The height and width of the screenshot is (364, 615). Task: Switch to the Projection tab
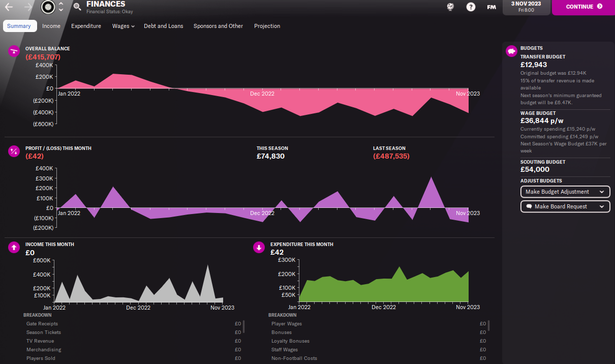pyautogui.click(x=267, y=26)
